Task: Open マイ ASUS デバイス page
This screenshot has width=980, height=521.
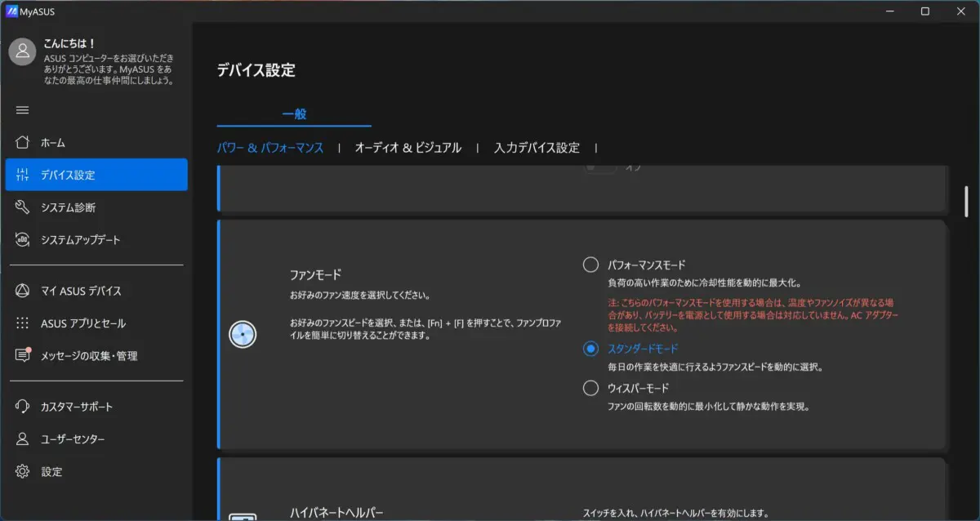Action: tap(96, 291)
